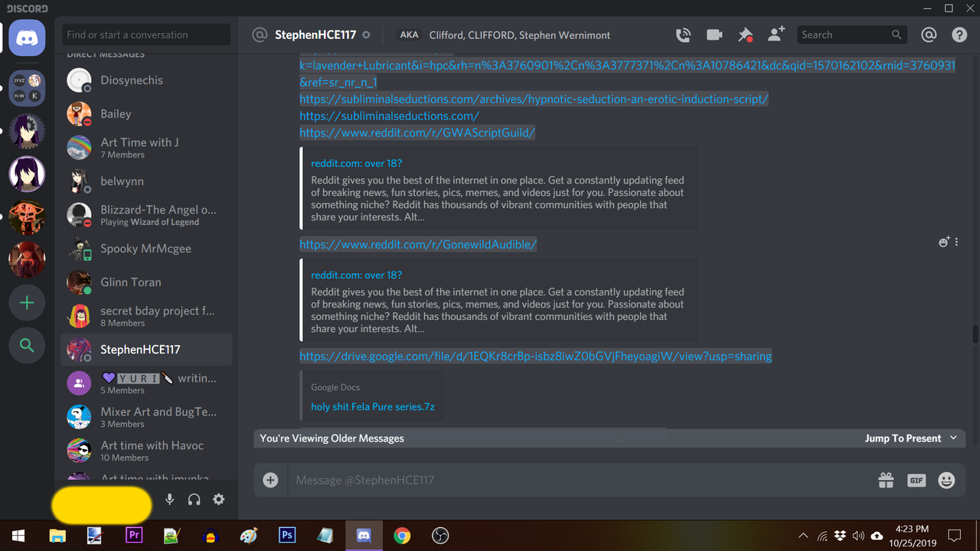980x551 pixels.
Task: Open Art time with Havoc group
Action: pyautogui.click(x=146, y=451)
